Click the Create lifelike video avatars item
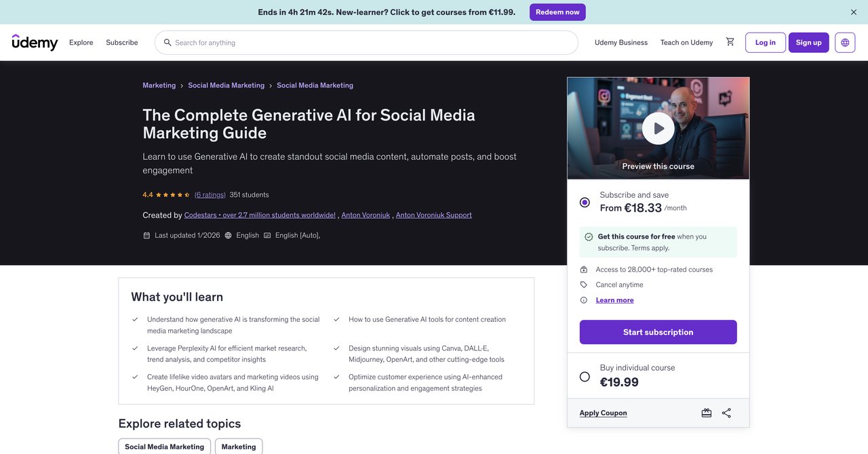Viewport: 868px width, 454px height. 233,383
